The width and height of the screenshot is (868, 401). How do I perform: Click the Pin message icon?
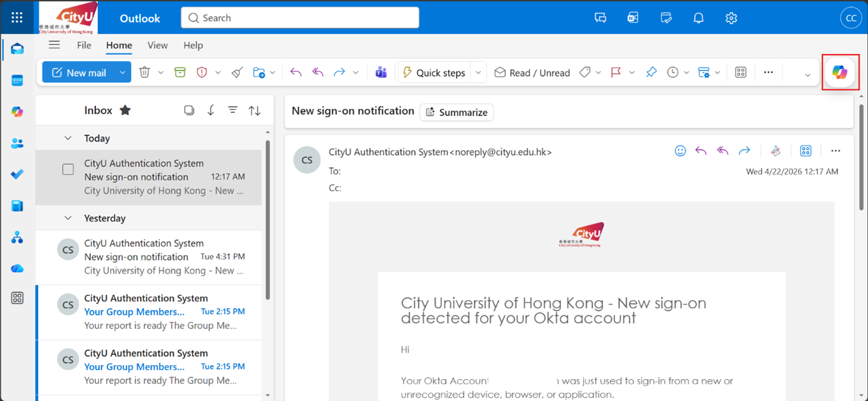pos(651,72)
